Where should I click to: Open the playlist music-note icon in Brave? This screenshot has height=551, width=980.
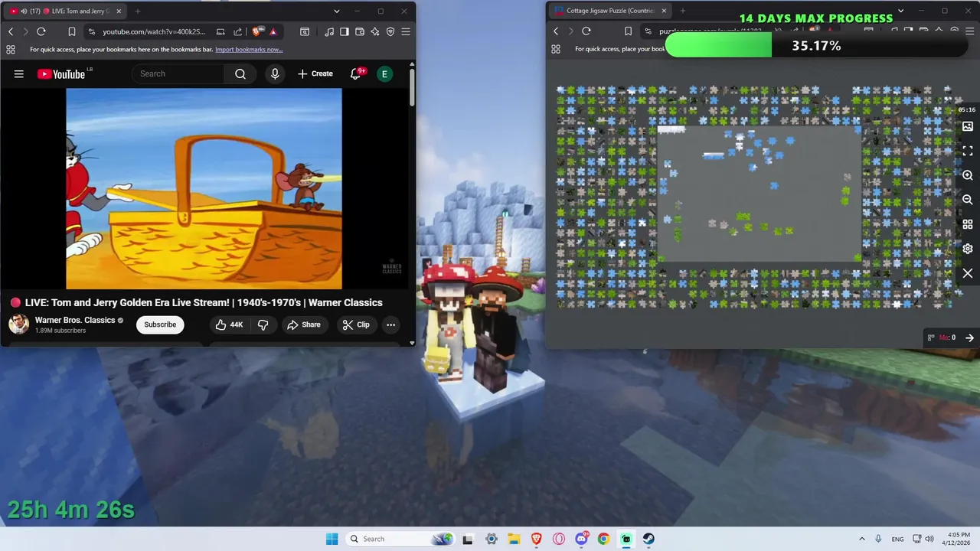pos(329,31)
